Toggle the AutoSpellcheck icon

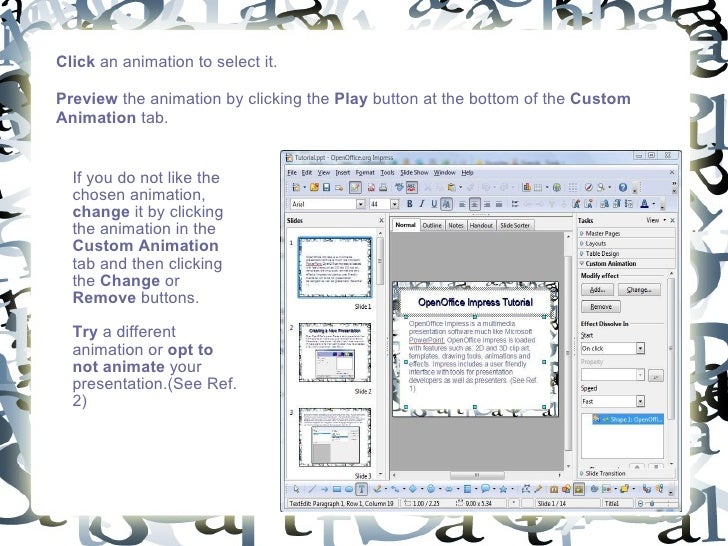(x=411, y=188)
